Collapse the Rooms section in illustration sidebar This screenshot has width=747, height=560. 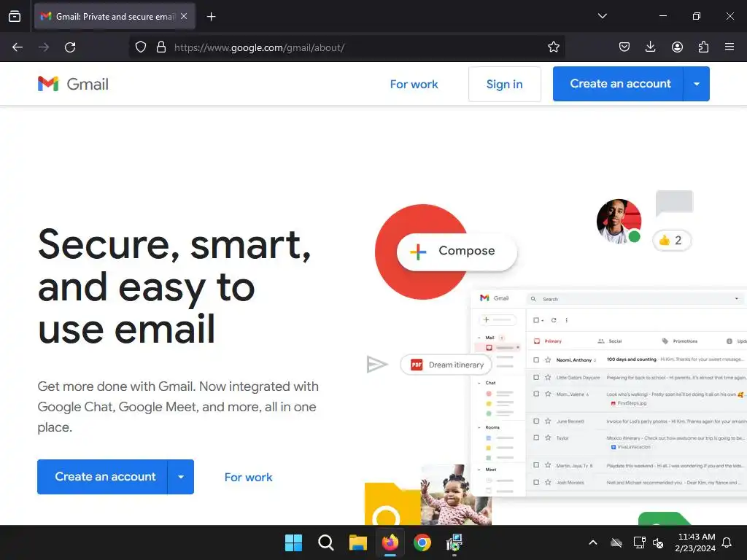[479, 427]
